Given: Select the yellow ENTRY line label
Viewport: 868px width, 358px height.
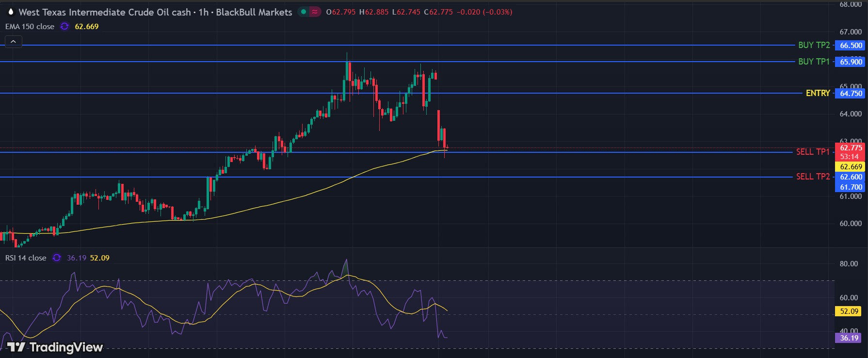Looking at the screenshot, I should pyautogui.click(x=818, y=93).
